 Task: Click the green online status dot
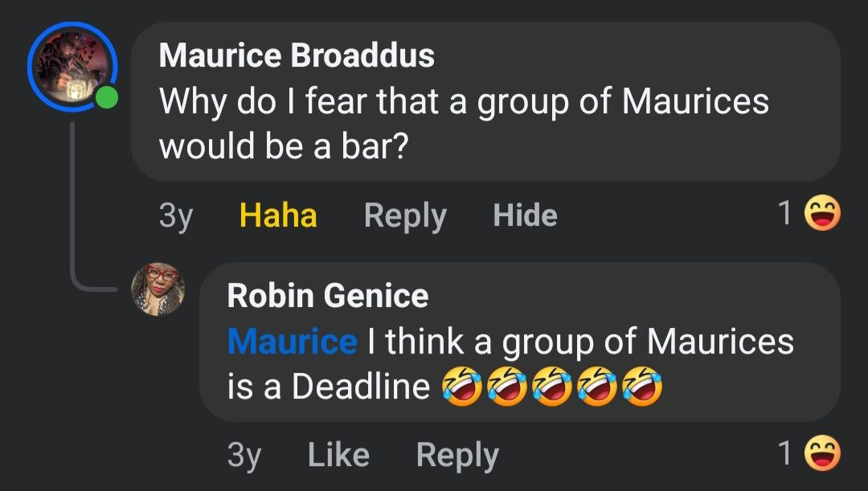(106, 98)
